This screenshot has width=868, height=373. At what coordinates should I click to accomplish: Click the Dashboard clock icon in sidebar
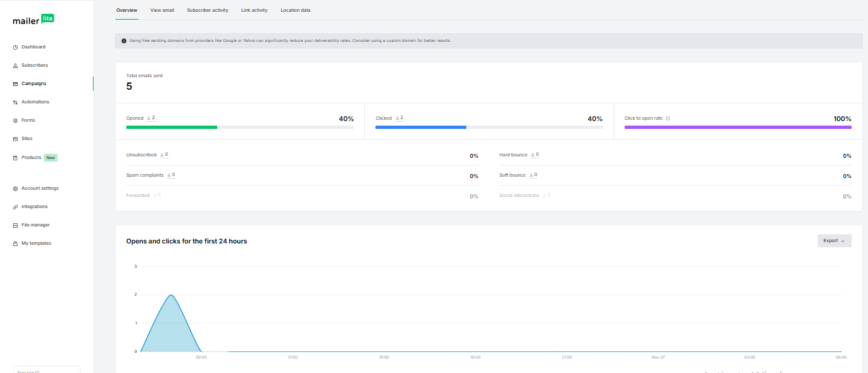click(x=15, y=47)
